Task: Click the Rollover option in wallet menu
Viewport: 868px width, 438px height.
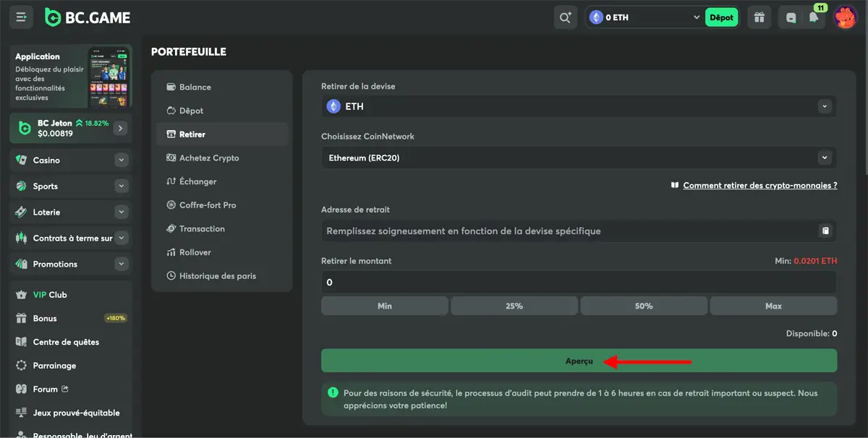Action: click(194, 252)
